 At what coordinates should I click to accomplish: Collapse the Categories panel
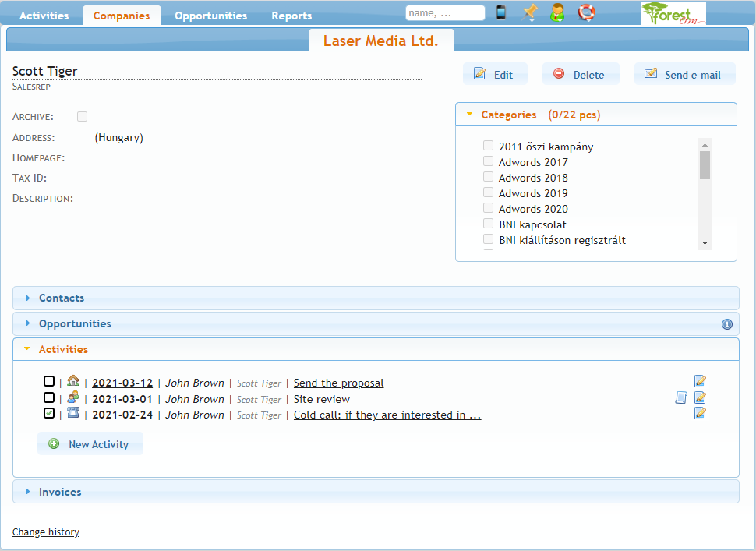tap(508, 115)
